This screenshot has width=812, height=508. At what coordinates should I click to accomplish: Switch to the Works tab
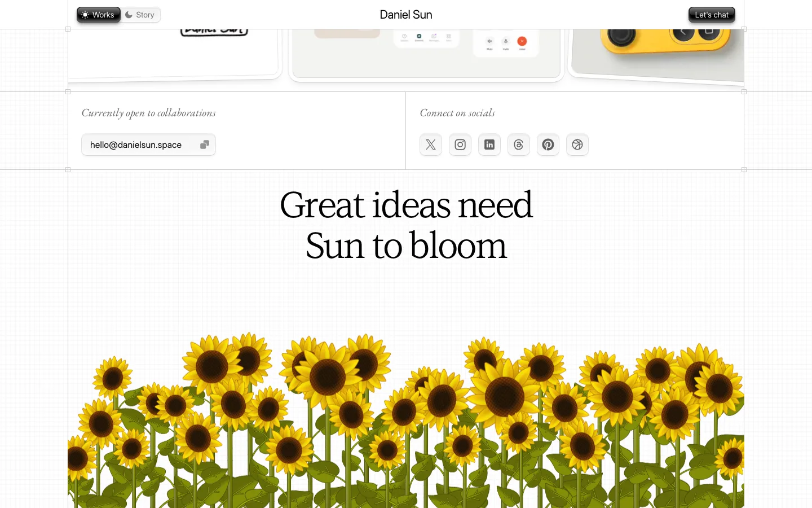click(x=99, y=15)
